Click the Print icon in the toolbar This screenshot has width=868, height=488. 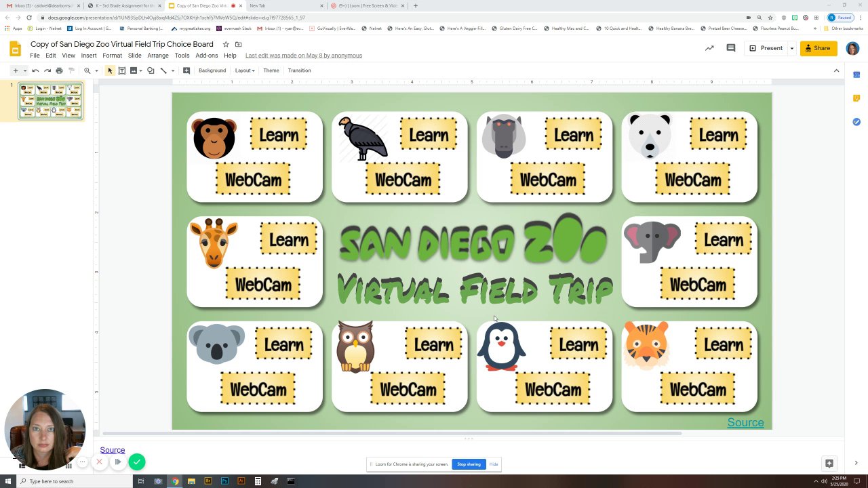tap(59, 70)
